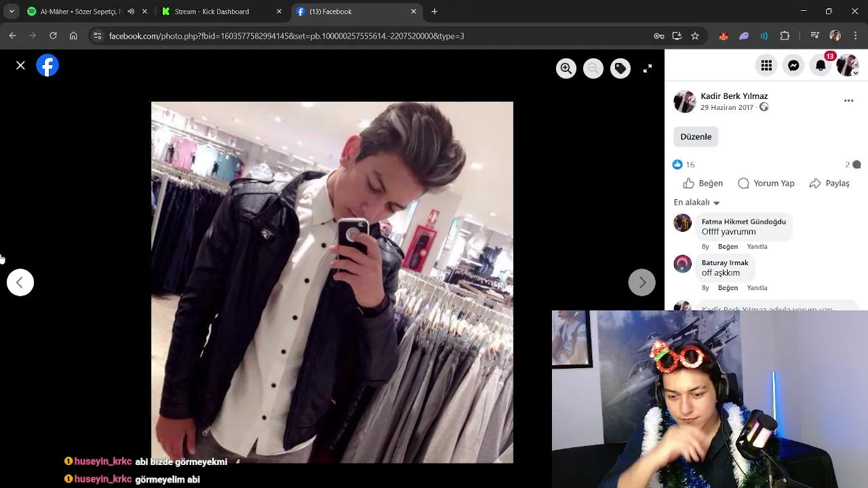View site information icon
Viewport: 868px width, 488px height.
[x=98, y=36]
